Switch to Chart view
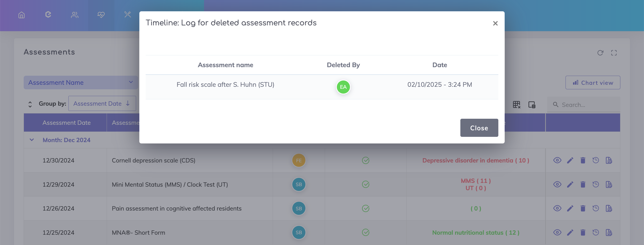 593,83
